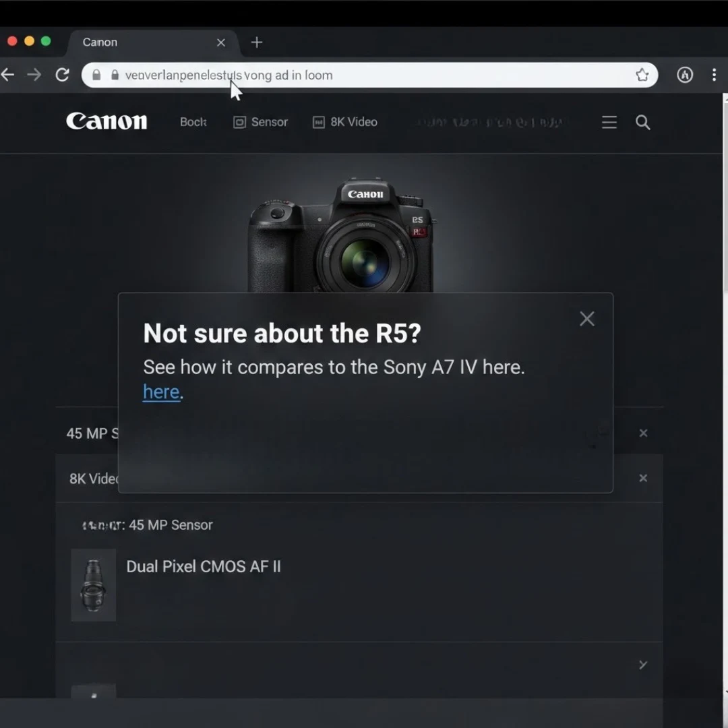Click the Canon site search icon
Image resolution: width=728 pixels, height=728 pixels.
point(643,122)
